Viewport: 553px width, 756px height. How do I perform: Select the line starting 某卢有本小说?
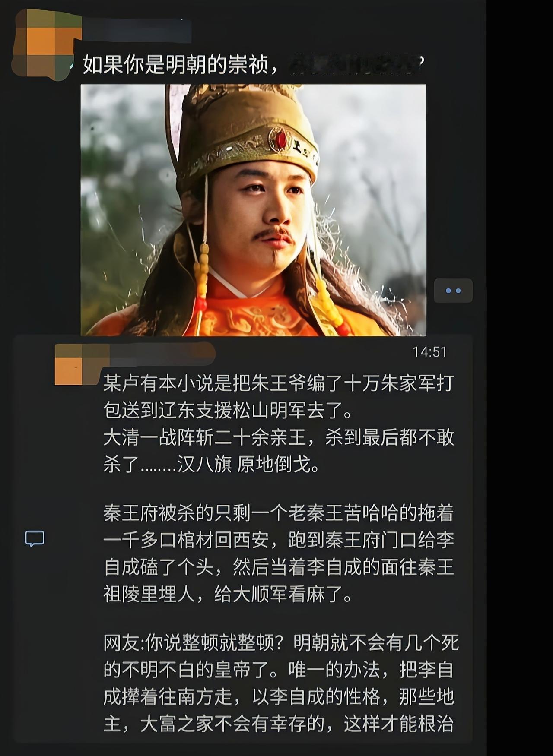(x=278, y=383)
